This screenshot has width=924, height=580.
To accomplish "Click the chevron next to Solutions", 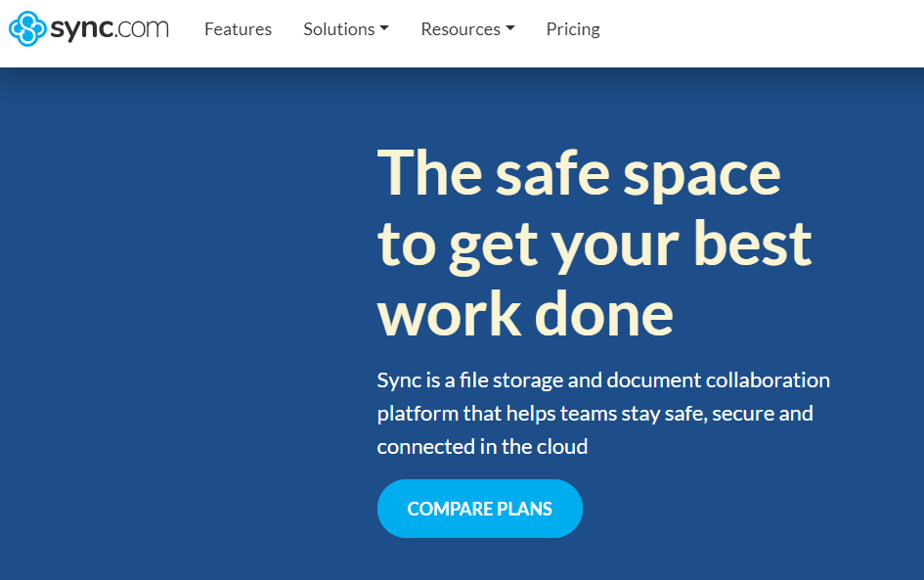I will pyautogui.click(x=384, y=28).
